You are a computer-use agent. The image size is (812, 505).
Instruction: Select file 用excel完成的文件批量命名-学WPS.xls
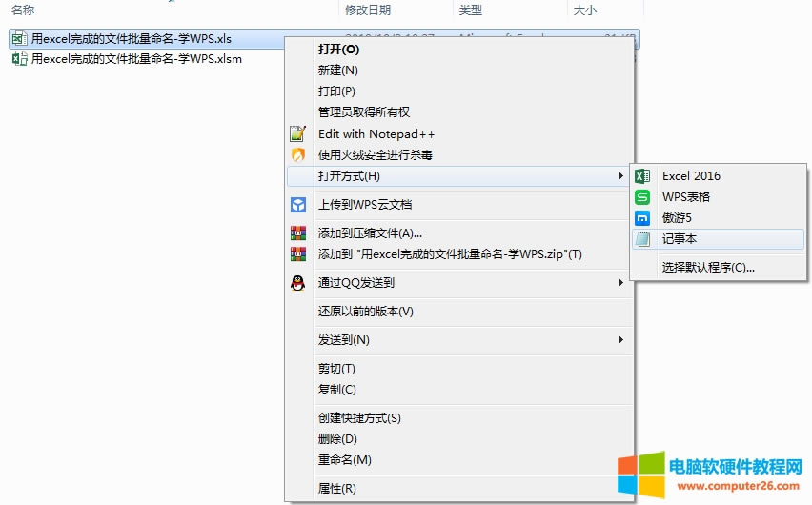click(131, 39)
